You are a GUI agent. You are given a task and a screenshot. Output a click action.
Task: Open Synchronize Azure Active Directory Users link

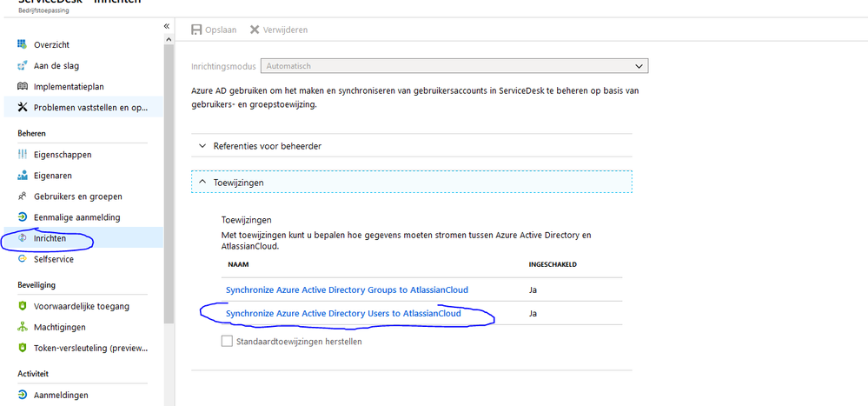tap(343, 314)
